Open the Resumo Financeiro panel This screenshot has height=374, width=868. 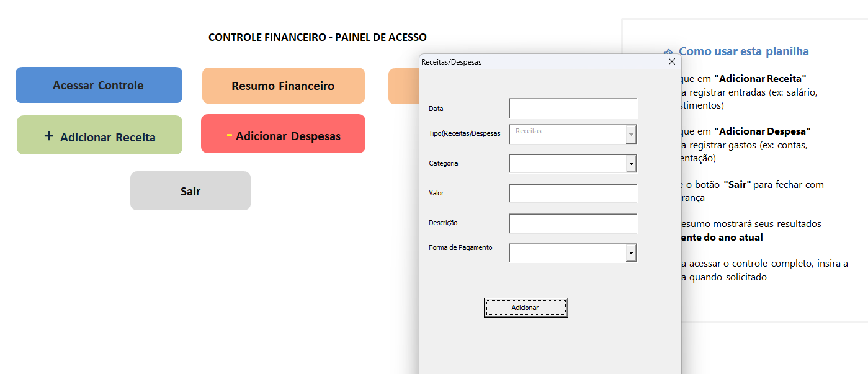pos(283,86)
